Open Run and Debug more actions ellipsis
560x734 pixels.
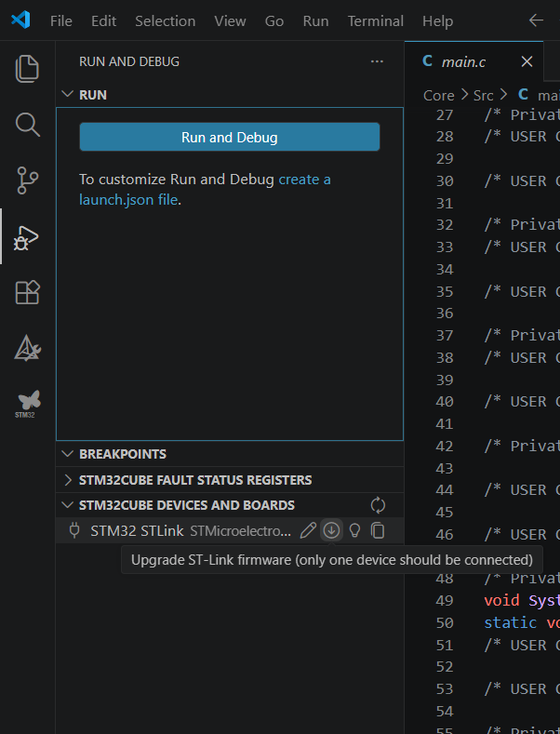[377, 61]
